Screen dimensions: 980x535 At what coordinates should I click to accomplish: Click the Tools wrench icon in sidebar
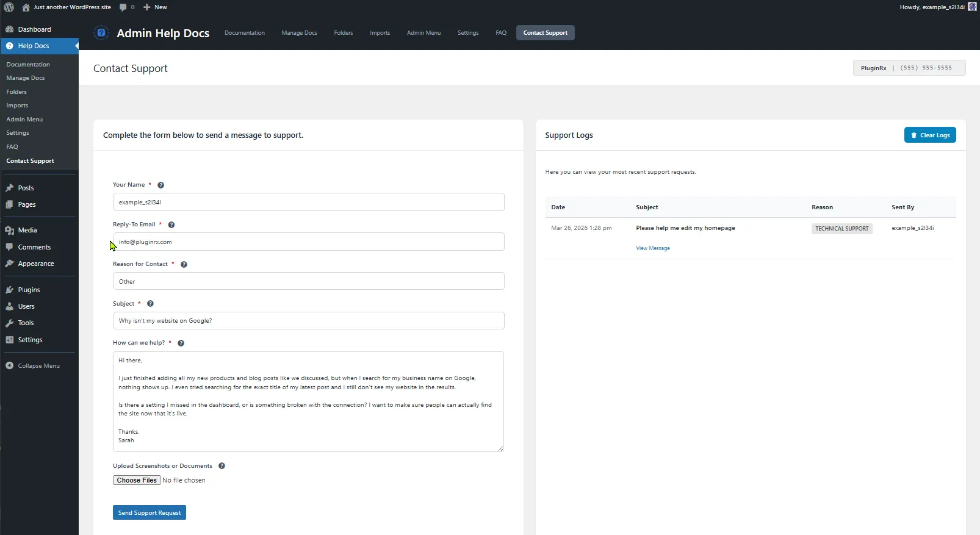10,323
